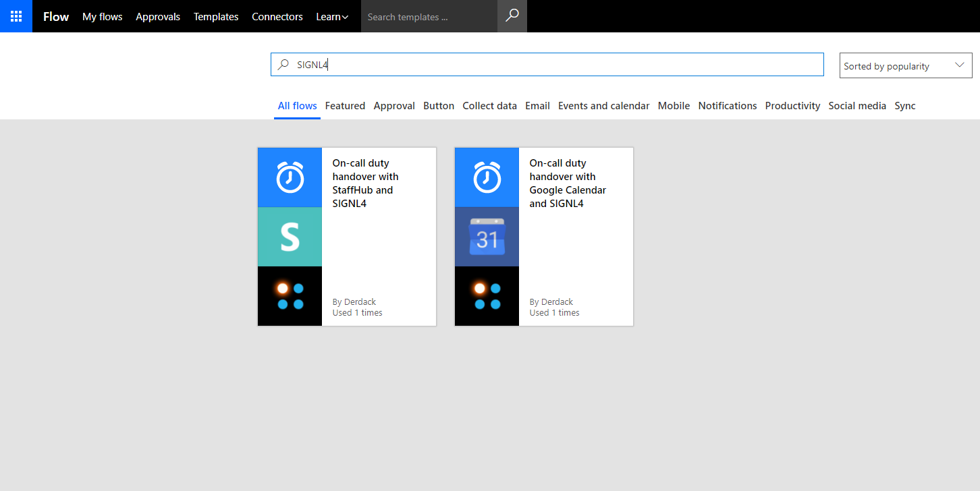980x491 pixels.
Task: Go to the Flow home link
Action: pos(56,17)
